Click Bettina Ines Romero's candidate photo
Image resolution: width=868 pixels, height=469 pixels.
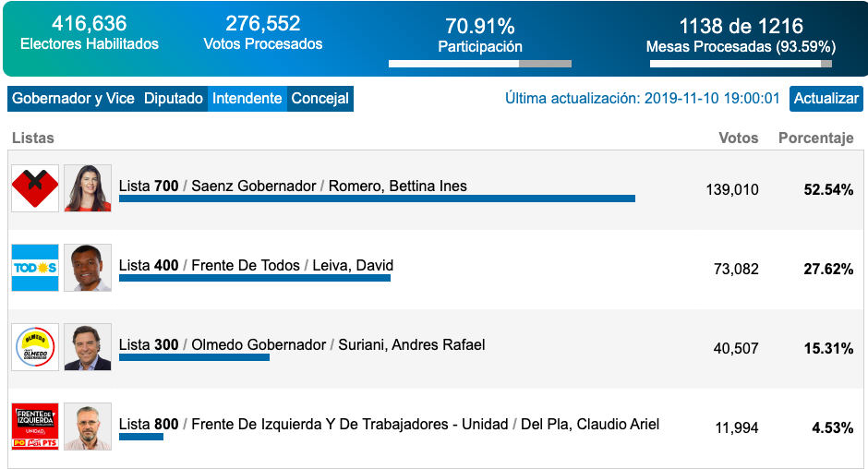coord(88,188)
